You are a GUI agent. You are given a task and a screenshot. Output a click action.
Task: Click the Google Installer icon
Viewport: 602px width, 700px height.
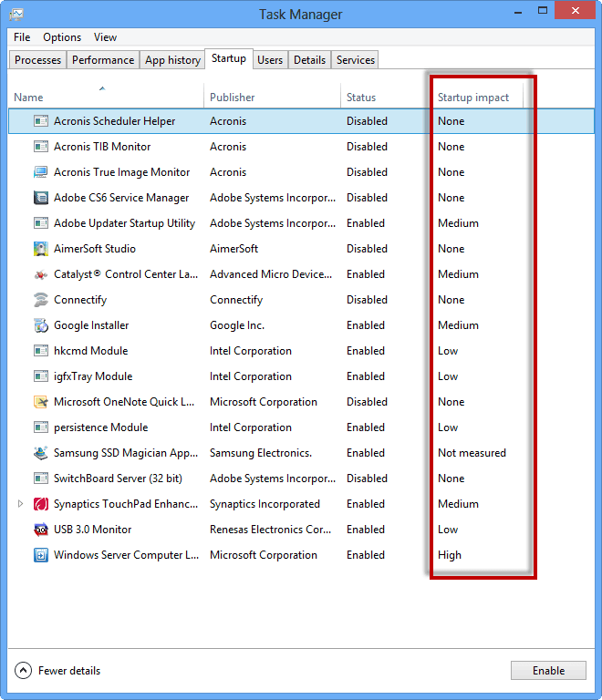(x=41, y=325)
